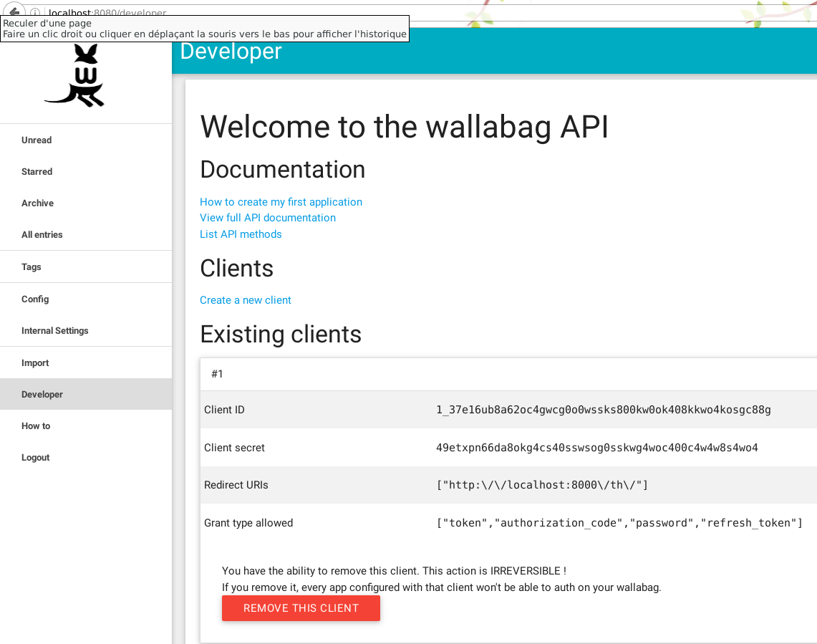The image size is (817, 644).
Task: Open the Config page
Action: click(x=35, y=299)
